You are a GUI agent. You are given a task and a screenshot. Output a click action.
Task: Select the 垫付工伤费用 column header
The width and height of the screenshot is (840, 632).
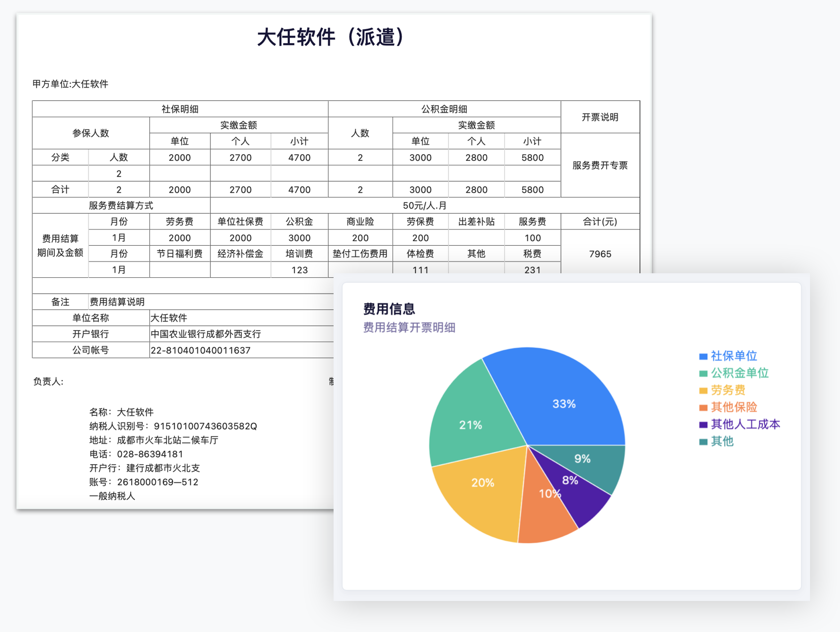click(x=360, y=254)
